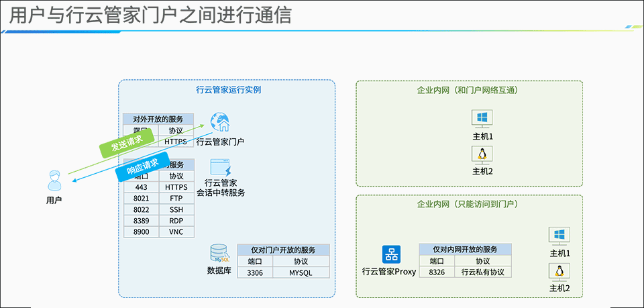Image resolution: width=644 pixels, height=308 pixels.
Task: Select the MySQL 数据库 cylinder icon
Action: (220, 254)
